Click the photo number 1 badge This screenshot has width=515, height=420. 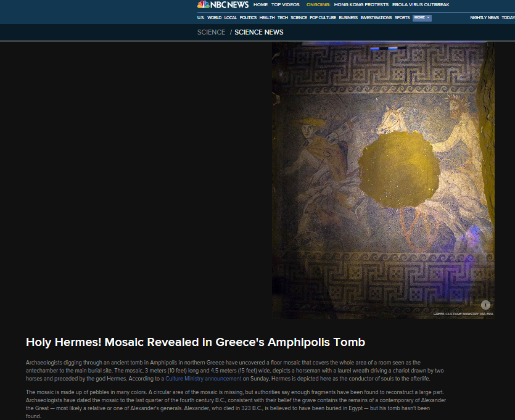(485, 305)
